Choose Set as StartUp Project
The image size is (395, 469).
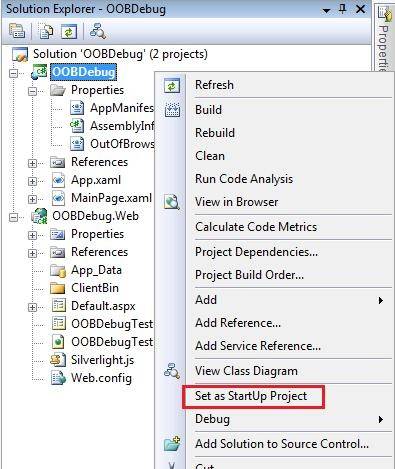pyautogui.click(x=251, y=396)
